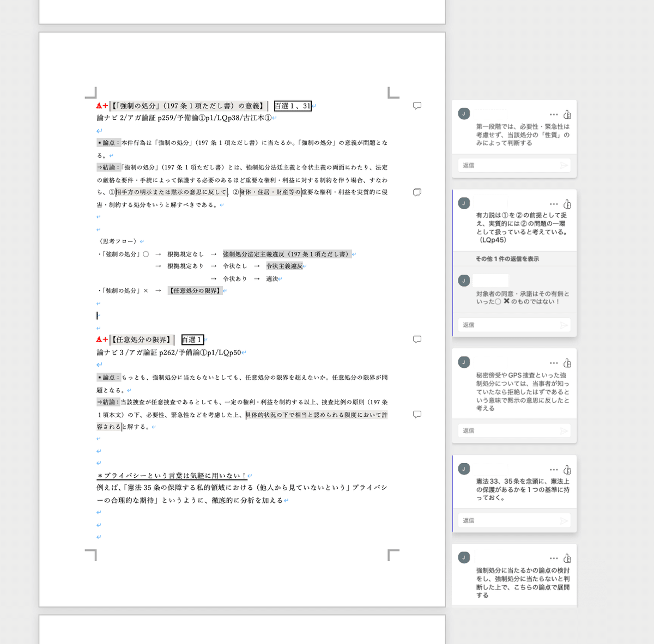Open more options on 有力説は comment
Image resolution: width=654 pixels, height=644 pixels.
coord(554,204)
